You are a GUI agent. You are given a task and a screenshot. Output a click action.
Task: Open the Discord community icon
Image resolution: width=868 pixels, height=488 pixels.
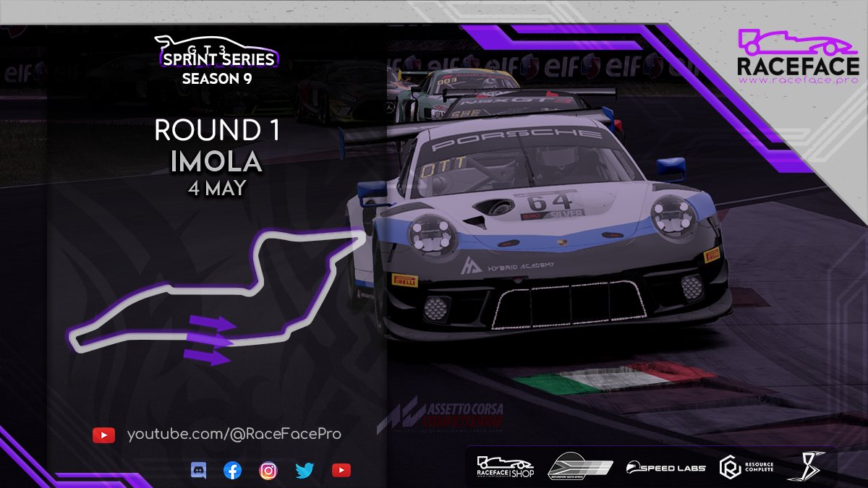click(x=197, y=470)
